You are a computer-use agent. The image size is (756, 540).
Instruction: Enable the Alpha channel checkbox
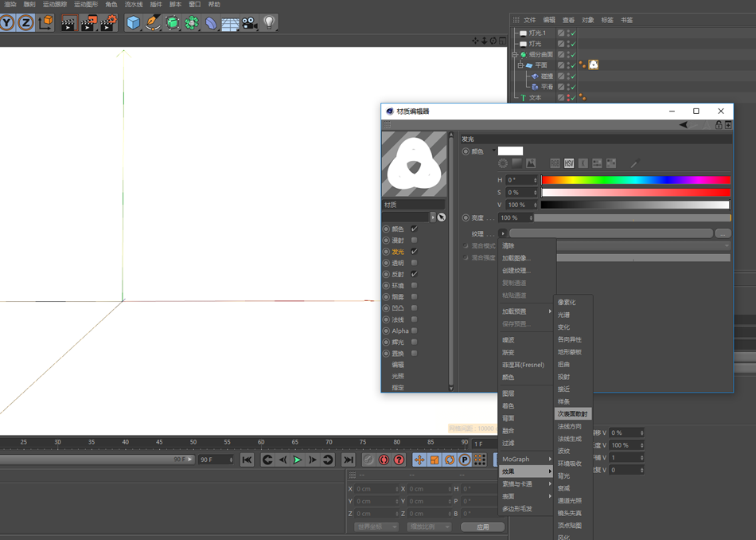[414, 331]
